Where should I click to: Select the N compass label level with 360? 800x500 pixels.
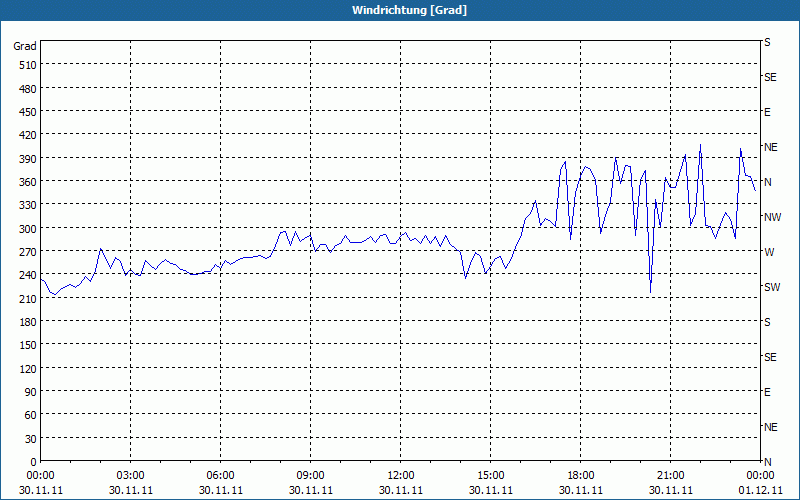click(767, 182)
